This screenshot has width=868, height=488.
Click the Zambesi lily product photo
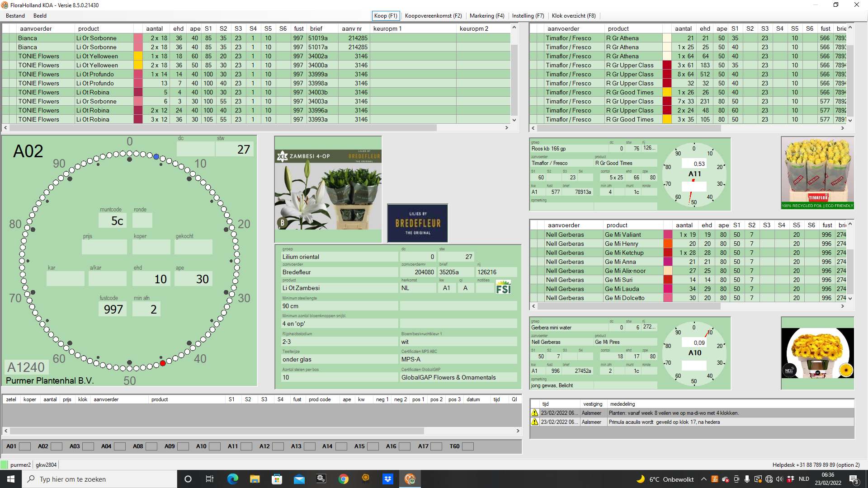click(328, 189)
